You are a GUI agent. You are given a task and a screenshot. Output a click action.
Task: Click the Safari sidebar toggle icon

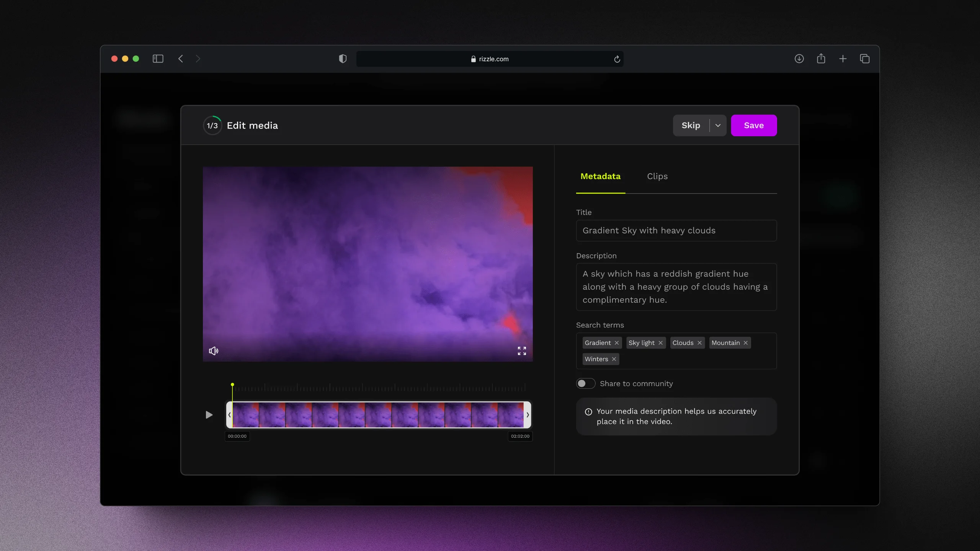(x=158, y=59)
